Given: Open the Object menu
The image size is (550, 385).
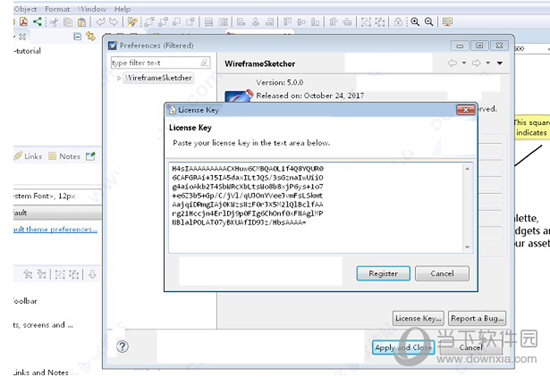Looking at the screenshot, I should [x=25, y=9].
